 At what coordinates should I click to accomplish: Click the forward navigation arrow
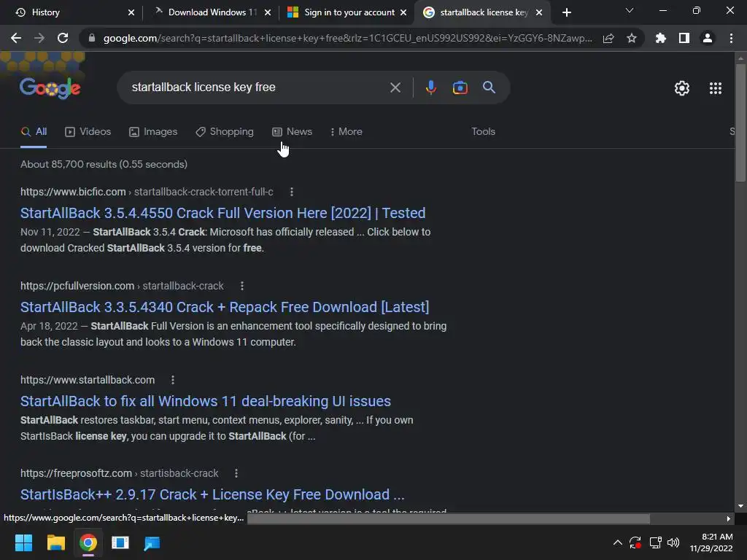coord(39,38)
